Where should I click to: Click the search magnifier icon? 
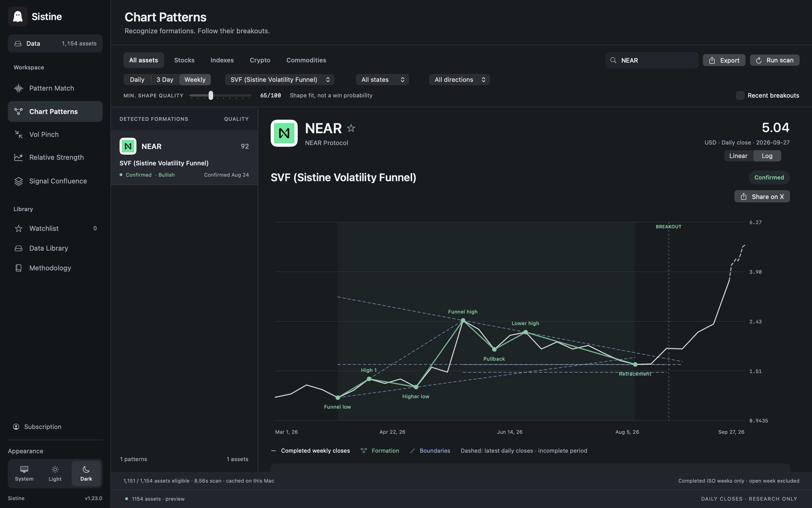613,60
